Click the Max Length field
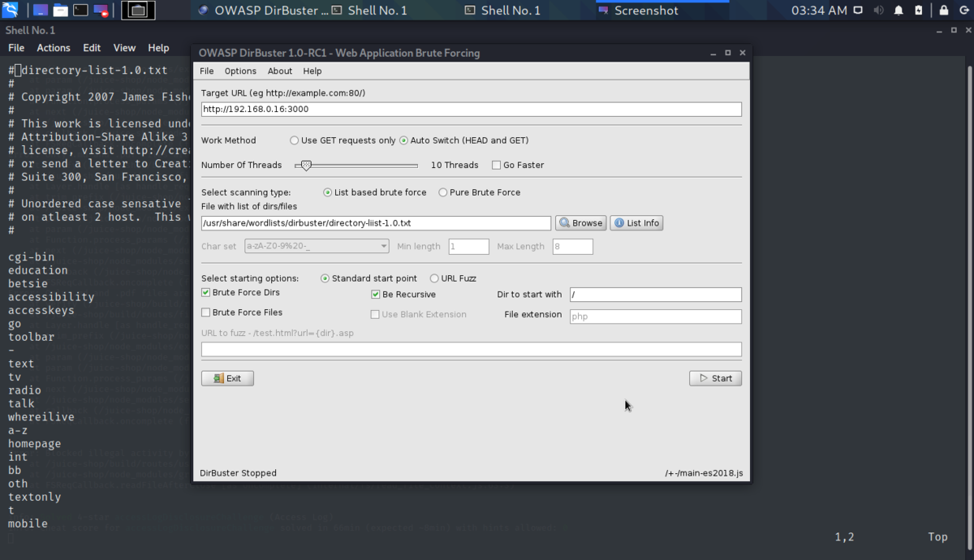Viewport: 974px width, 560px height. click(x=573, y=247)
